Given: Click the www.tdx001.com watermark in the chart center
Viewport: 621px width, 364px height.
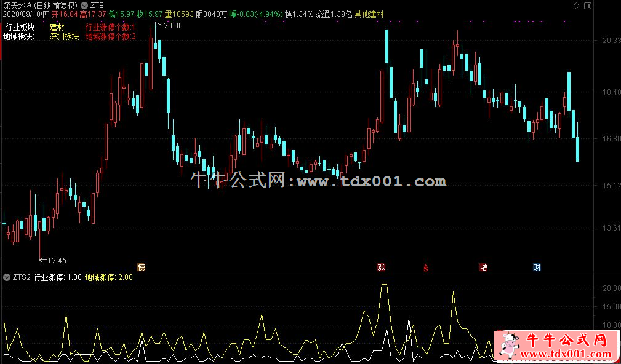Looking at the screenshot, I should (x=372, y=181).
